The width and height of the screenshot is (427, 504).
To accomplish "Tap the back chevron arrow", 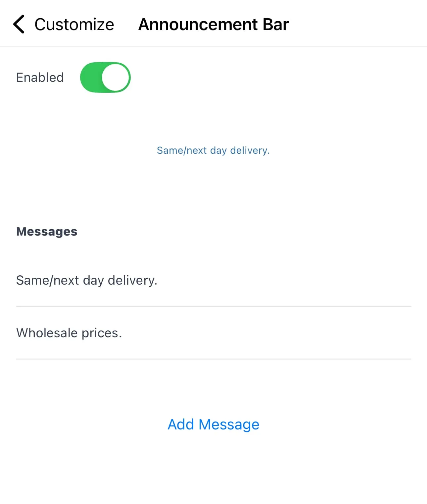I will click(19, 24).
